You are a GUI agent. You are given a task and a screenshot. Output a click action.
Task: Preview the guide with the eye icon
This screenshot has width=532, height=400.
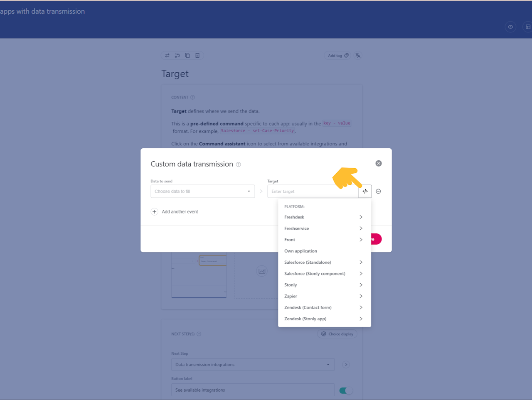[510, 27]
